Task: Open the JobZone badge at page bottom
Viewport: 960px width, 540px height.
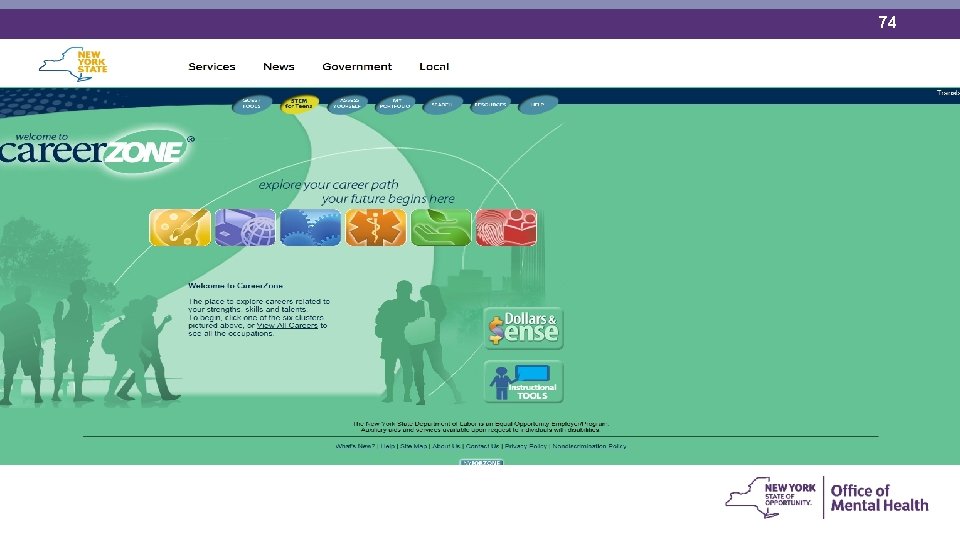Action: coord(482,462)
